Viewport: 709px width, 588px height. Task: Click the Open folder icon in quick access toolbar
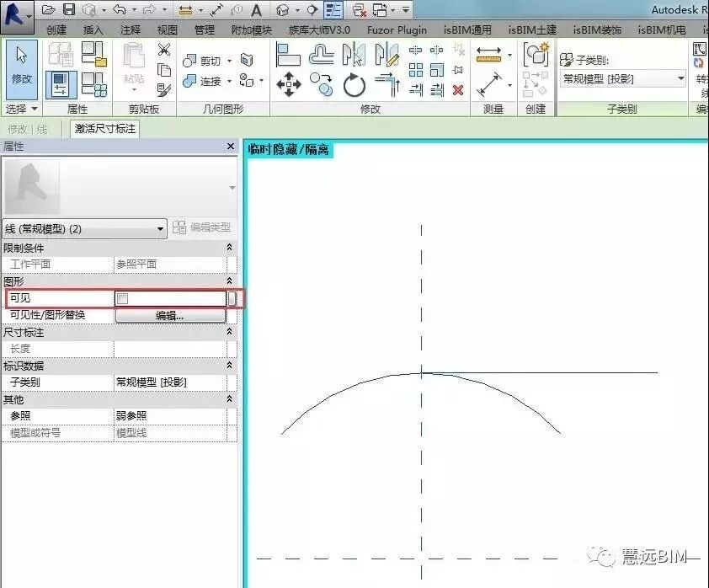click(x=48, y=9)
